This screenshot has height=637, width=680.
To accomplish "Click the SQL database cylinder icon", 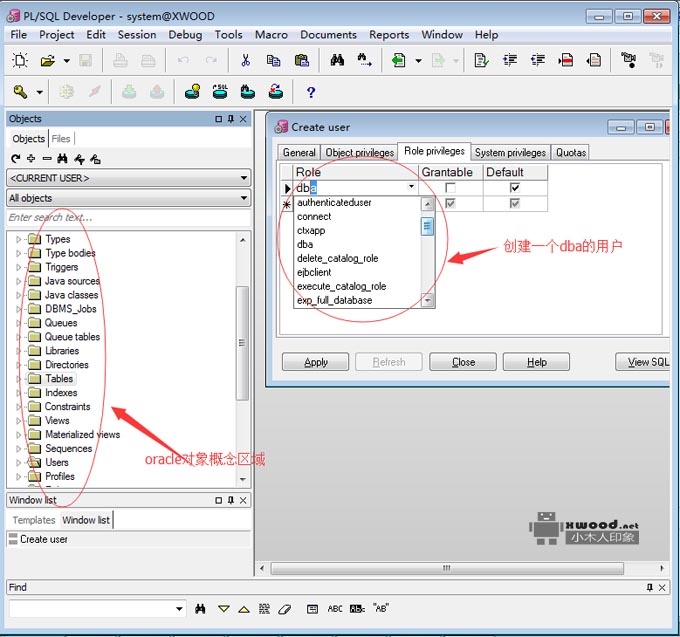I will pos(220,92).
